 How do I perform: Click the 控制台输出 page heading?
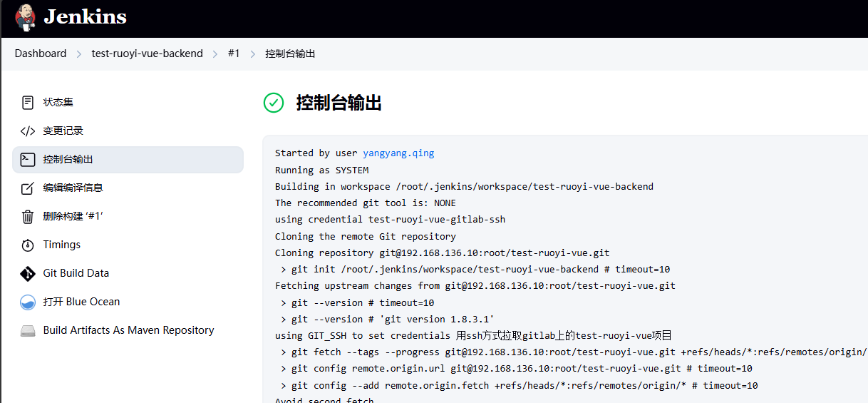pyautogui.click(x=339, y=103)
